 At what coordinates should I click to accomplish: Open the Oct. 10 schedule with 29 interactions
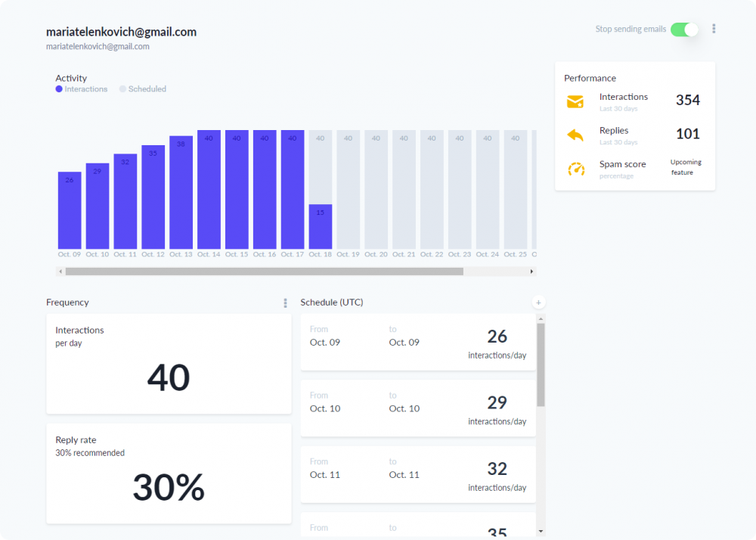pyautogui.click(x=418, y=408)
